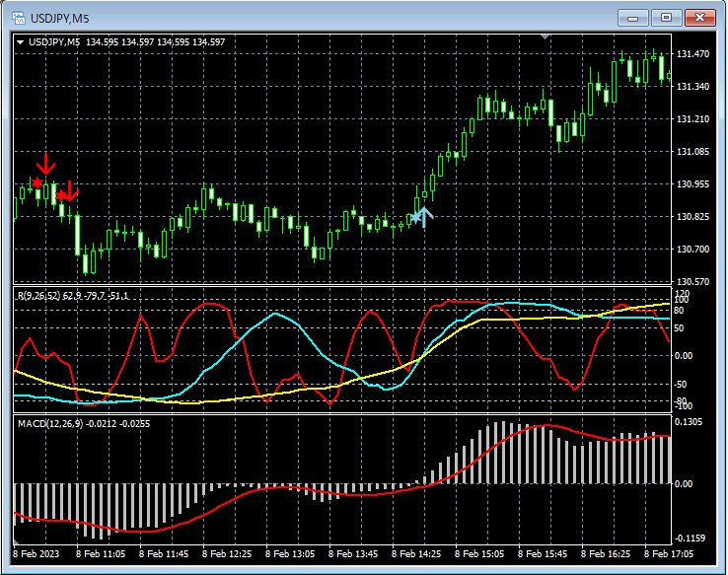Image resolution: width=728 pixels, height=575 pixels.
Task: Click the gray chart shift triangle at top
Action: [546, 36]
